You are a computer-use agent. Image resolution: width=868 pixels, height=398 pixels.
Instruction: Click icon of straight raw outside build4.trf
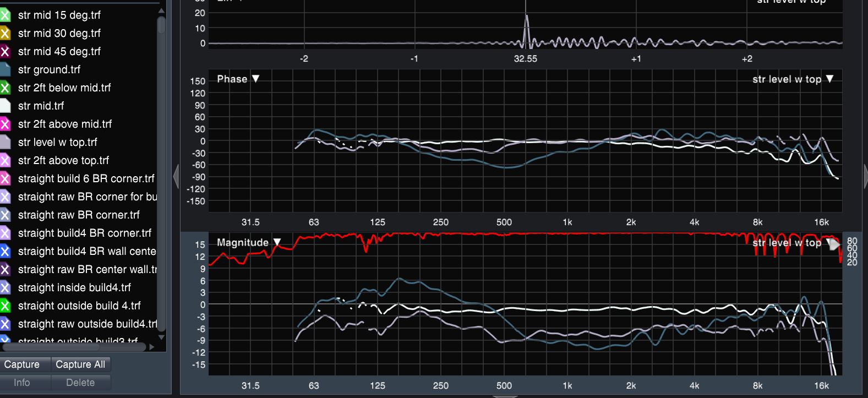tap(5, 324)
